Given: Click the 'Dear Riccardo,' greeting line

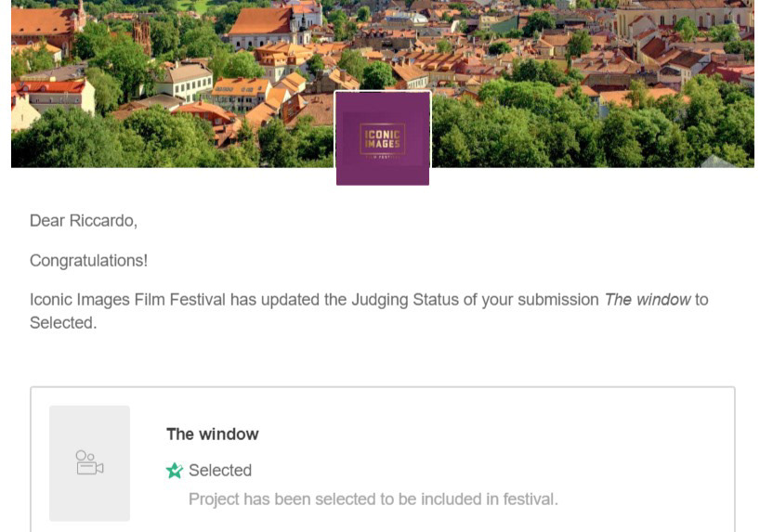Looking at the screenshot, I should [x=83, y=221].
